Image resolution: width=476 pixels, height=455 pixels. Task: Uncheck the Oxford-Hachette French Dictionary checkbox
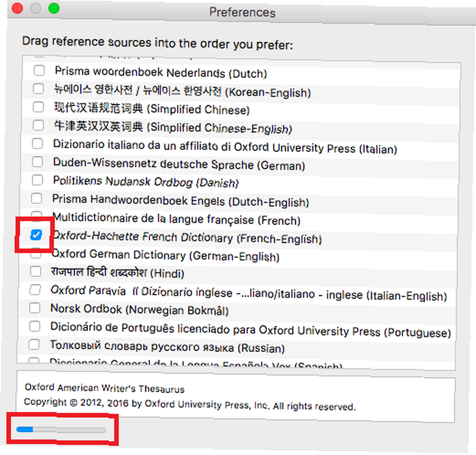tap(36, 234)
